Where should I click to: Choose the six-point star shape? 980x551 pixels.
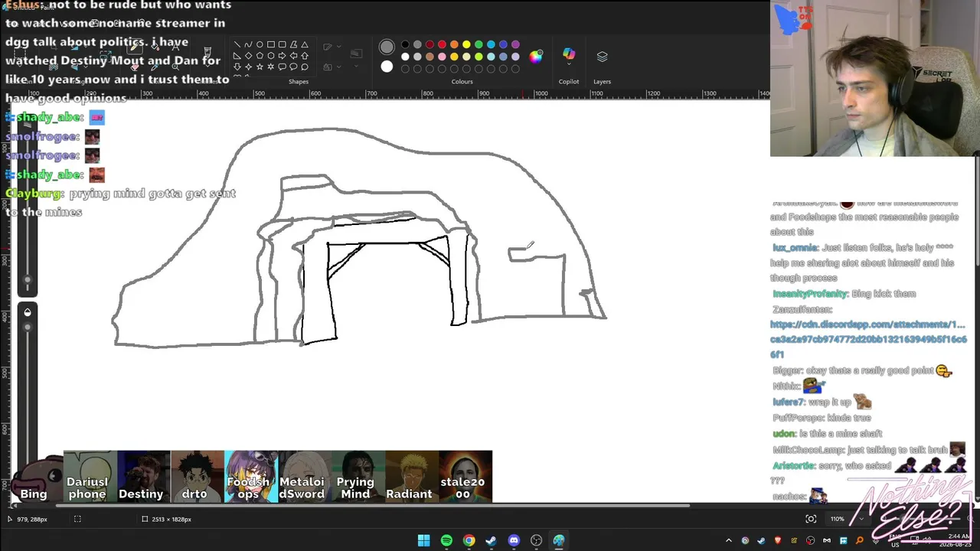271,67
